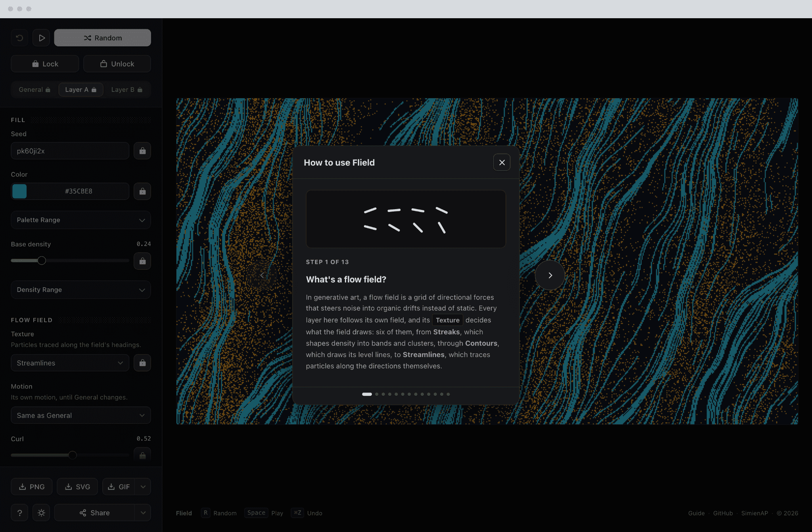
Task: Toggle the lock next to Seed
Action: pyautogui.click(x=142, y=151)
